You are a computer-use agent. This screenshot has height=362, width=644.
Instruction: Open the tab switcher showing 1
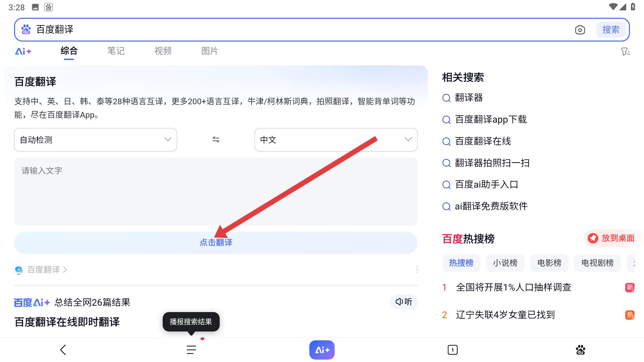coord(452,350)
